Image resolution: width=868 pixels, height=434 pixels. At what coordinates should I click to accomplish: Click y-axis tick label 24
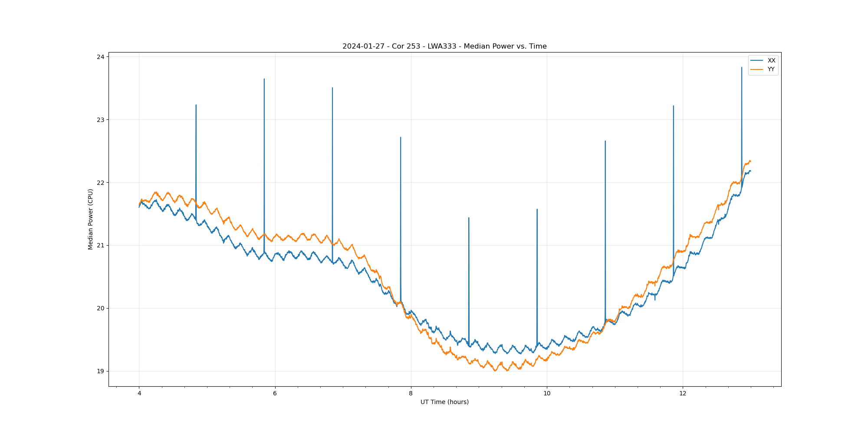(x=100, y=57)
